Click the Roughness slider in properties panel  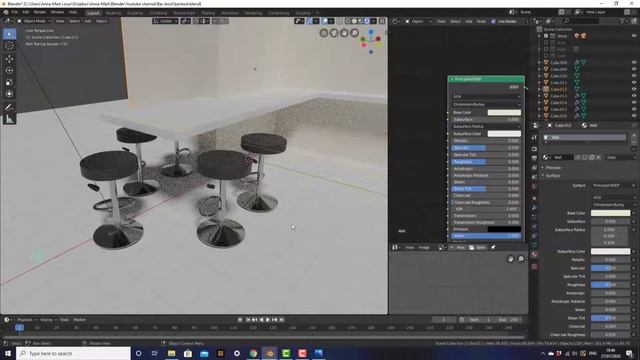click(611, 284)
